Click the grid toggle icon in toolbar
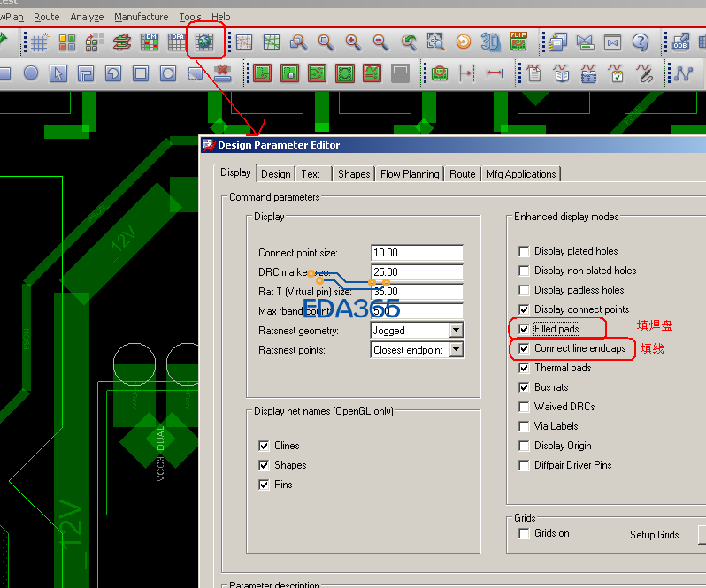 tap(39, 42)
